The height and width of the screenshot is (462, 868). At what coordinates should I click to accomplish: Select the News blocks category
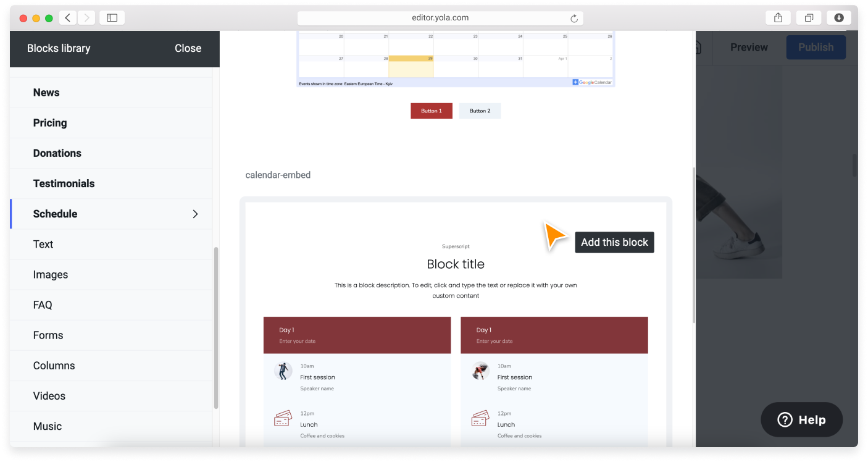tap(46, 93)
